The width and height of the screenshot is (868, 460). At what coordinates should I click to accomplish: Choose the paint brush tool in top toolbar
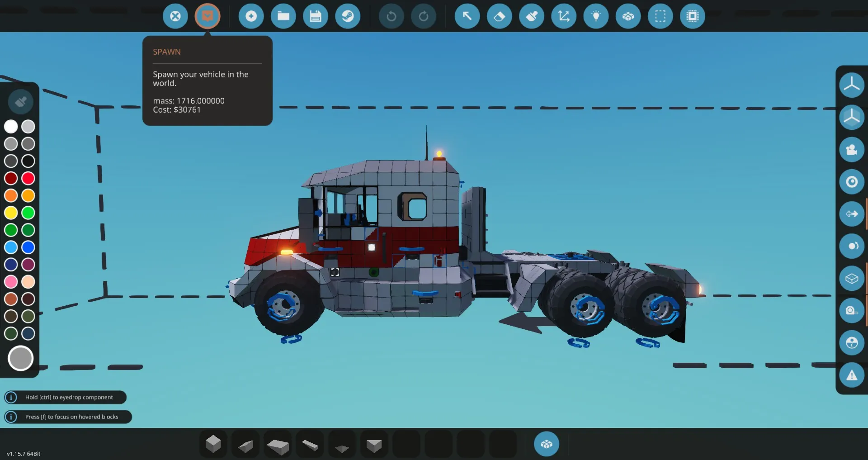(532, 16)
